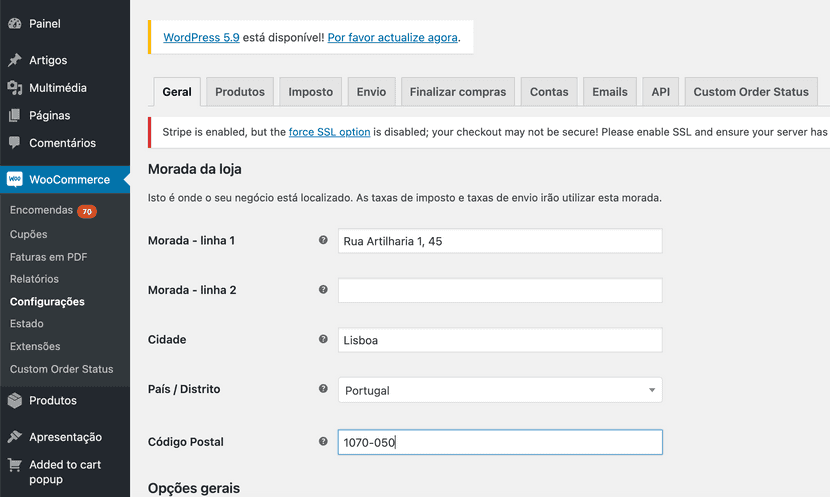Click the WooCommerce logo icon
The image size is (830, 497).
coord(14,180)
